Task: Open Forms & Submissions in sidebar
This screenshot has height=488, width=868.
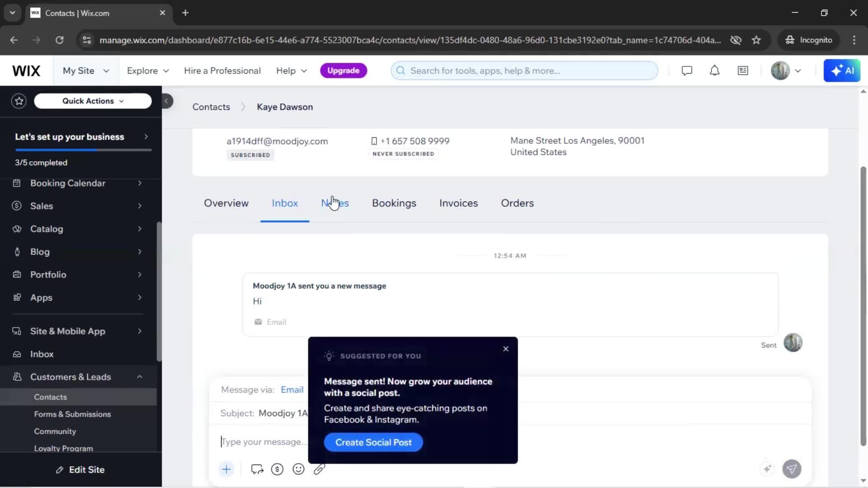Action: pos(72,414)
